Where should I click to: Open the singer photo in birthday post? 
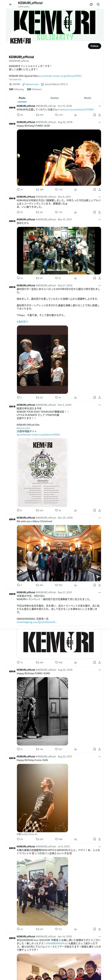pos(59,157)
